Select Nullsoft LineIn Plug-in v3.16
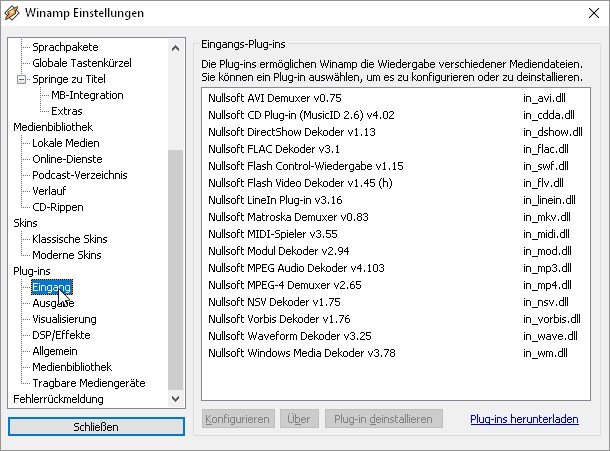 [396, 200]
